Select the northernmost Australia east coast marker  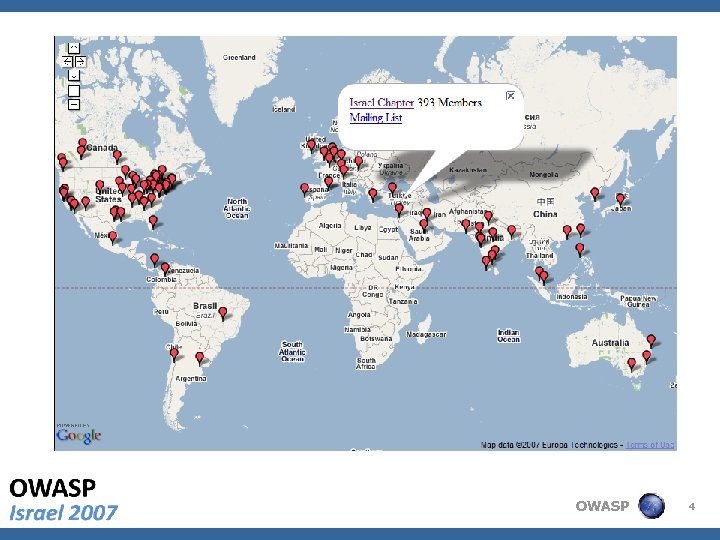pos(651,341)
